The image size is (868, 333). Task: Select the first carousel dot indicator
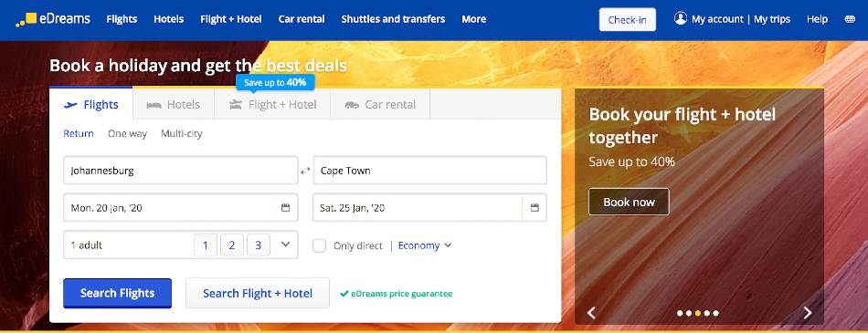(x=680, y=313)
